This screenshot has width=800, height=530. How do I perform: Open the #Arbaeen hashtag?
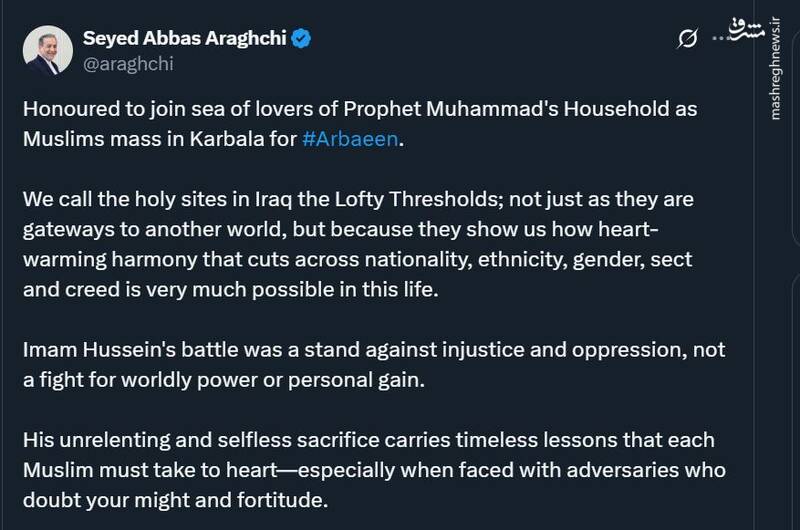[x=349, y=139]
